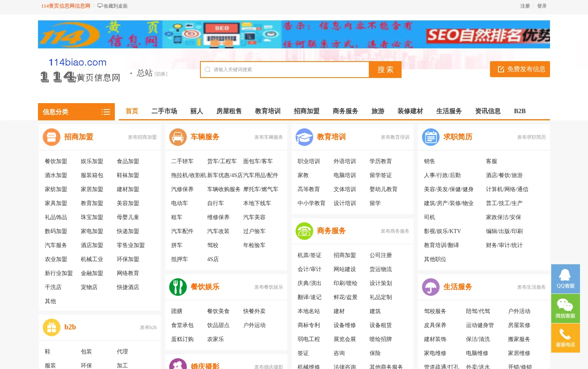Select the 旅游 nav tab
Screen dimensions: 588x369
[x=378, y=111]
